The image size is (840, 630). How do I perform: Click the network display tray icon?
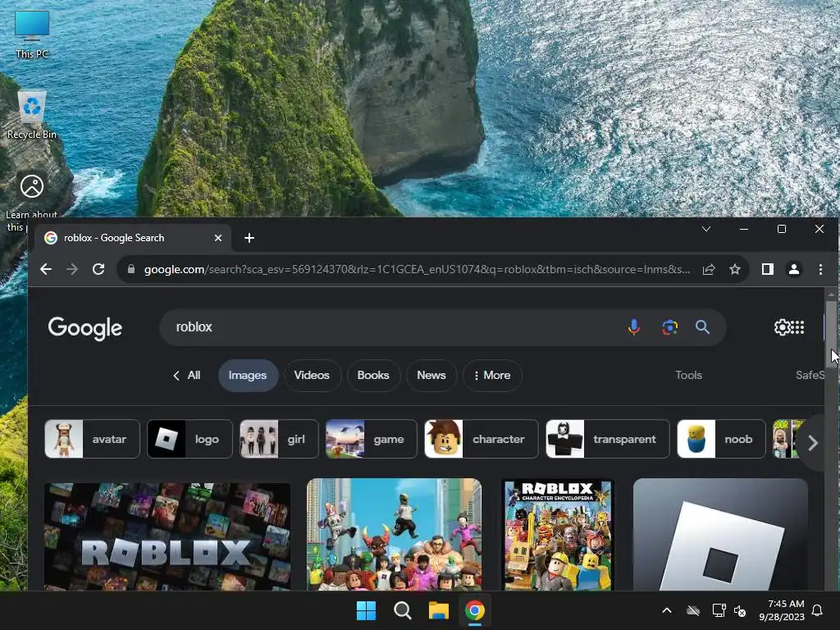point(719,610)
